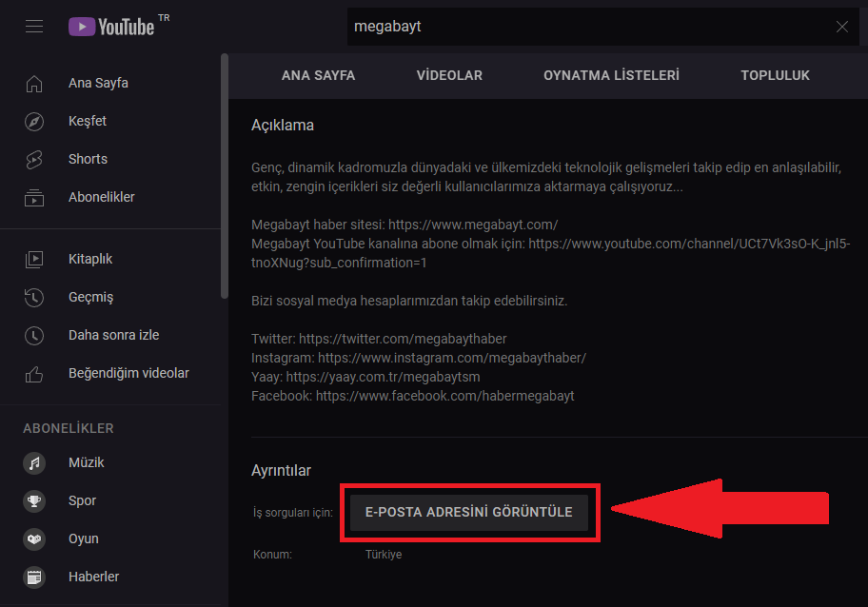Open Daha sonra izle clock icon

[x=34, y=335]
